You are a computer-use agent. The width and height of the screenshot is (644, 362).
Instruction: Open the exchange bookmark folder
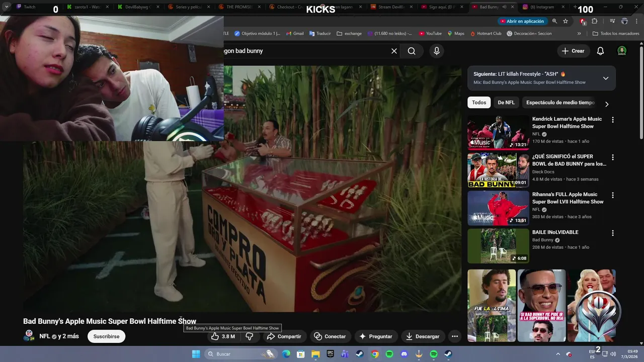click(x=349, y=34)
